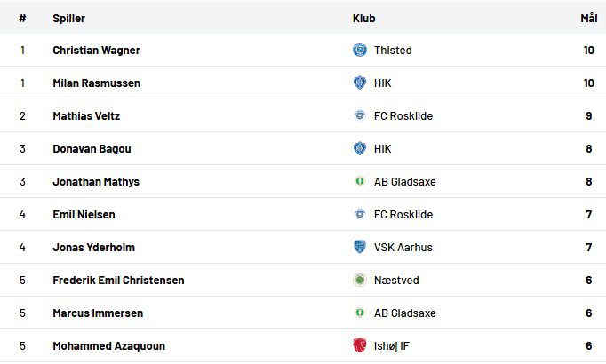Click AB Gladsaxe logo in Marcus Immersen row
This screenshot has height=364, width=606.
(360, 313)
